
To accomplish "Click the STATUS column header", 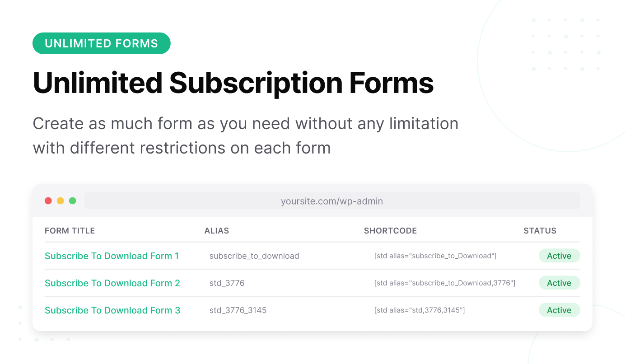I will point(540,231).
